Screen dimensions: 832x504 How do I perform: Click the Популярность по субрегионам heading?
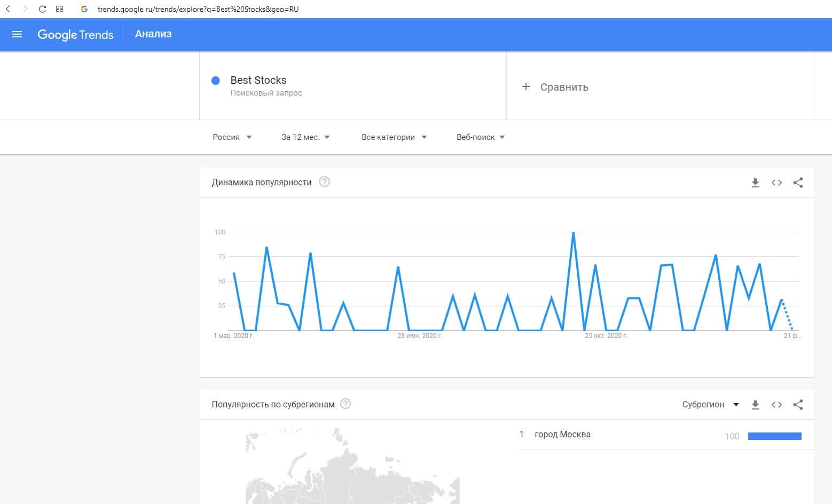tap(273, 404)
